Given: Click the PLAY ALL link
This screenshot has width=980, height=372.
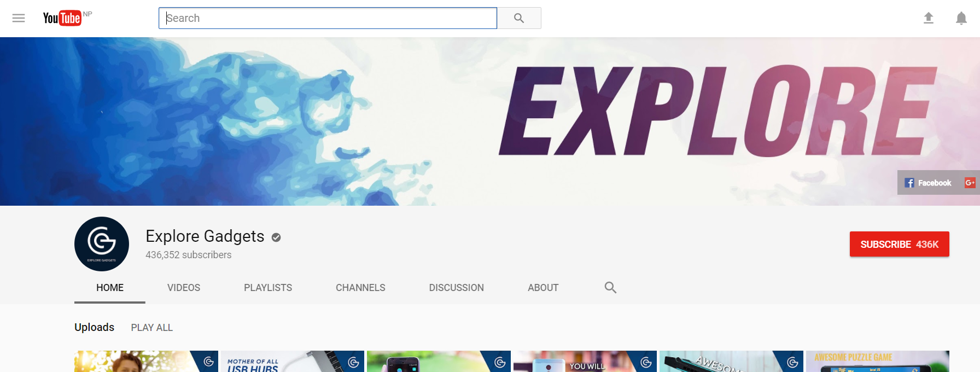Looking at the screenshot, I should tap(152, 328).
